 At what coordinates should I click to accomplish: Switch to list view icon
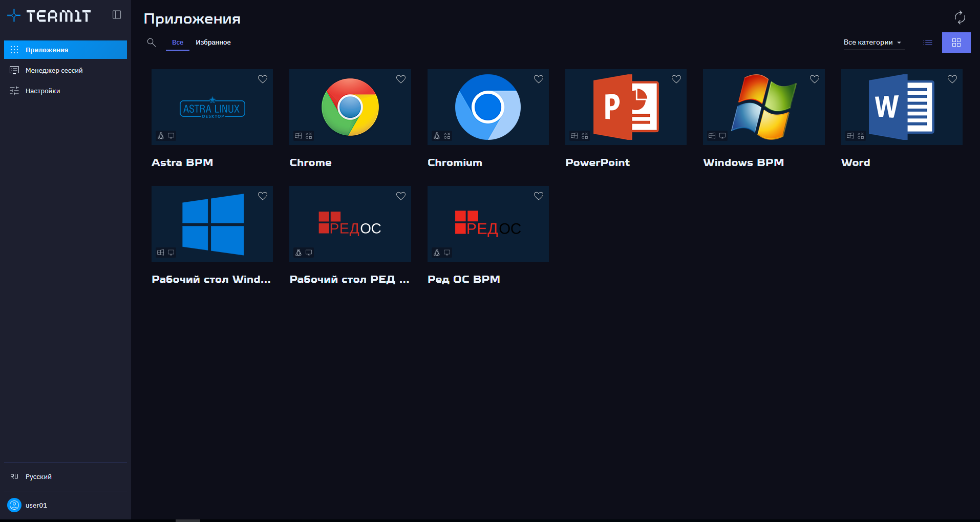[x=928, y=43]
